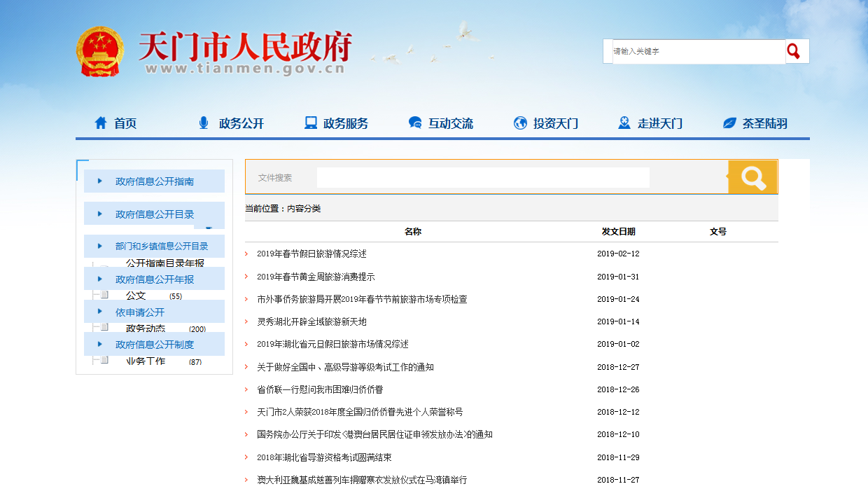Focus the 文件搜索 text input field

483,178
